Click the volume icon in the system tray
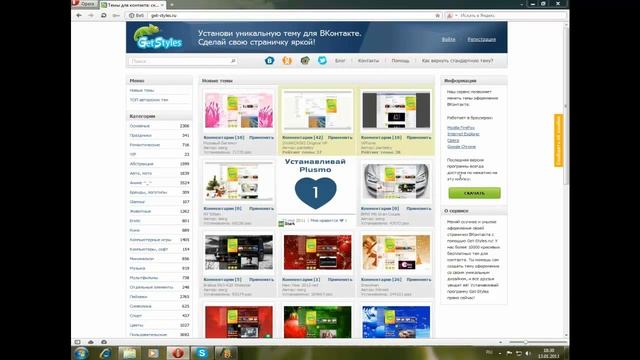The height and width of the screenshot is (360, 640). click(528, 353)
